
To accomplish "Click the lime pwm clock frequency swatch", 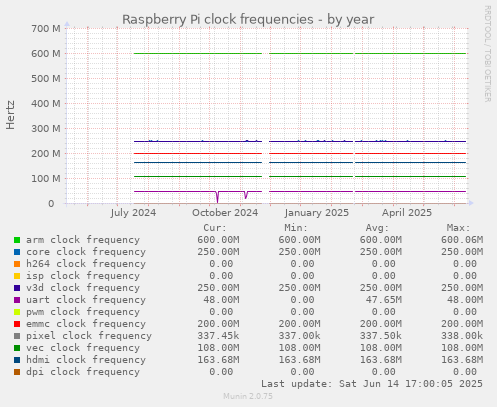I will pyautogui.click(x=17, y=312).
